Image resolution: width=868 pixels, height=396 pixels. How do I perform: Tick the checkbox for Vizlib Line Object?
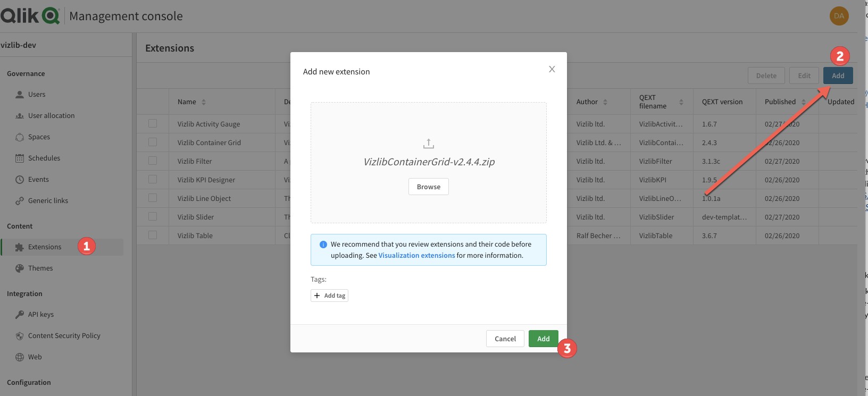coord(153,198)
